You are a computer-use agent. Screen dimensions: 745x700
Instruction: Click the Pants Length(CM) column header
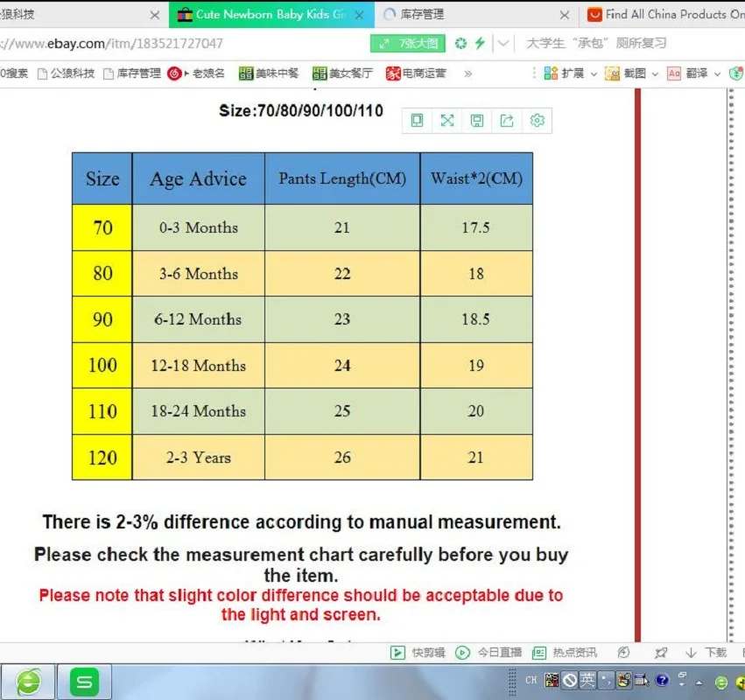(x=342, y=178)
